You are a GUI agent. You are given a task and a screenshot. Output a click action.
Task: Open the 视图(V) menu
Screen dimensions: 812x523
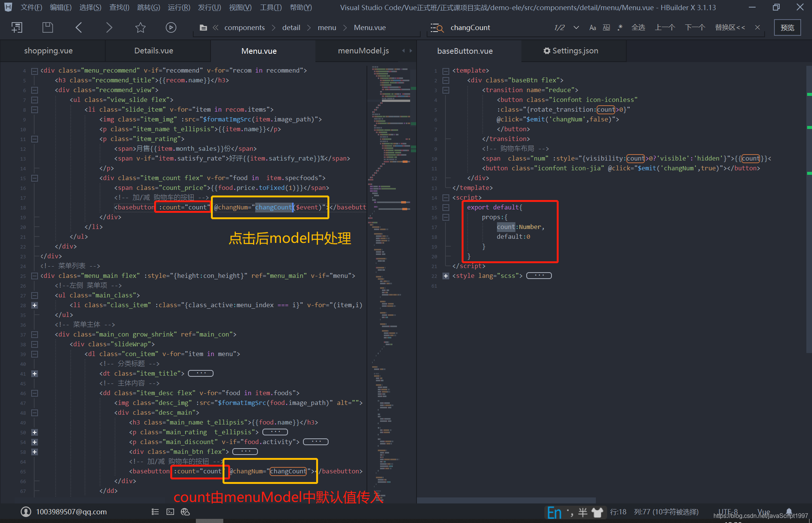[240, 7]
